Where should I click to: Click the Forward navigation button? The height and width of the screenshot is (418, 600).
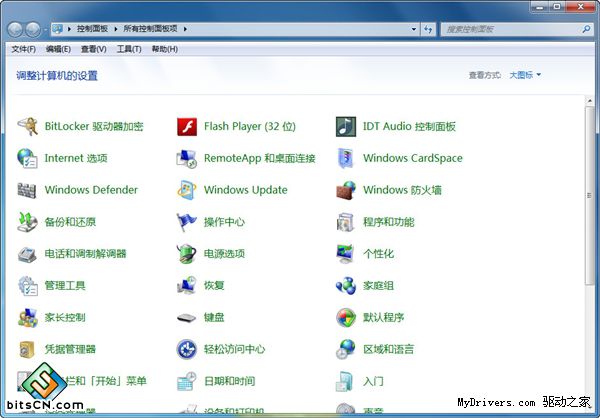coord(33,29)
